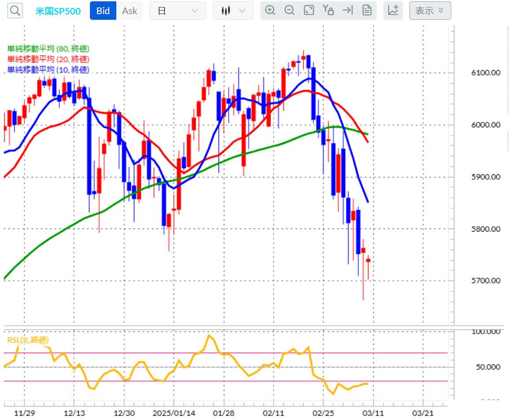The height and width of the screenshot is (420, 509).
Task: Open the 表示 display dropdown
Action: 430,11
